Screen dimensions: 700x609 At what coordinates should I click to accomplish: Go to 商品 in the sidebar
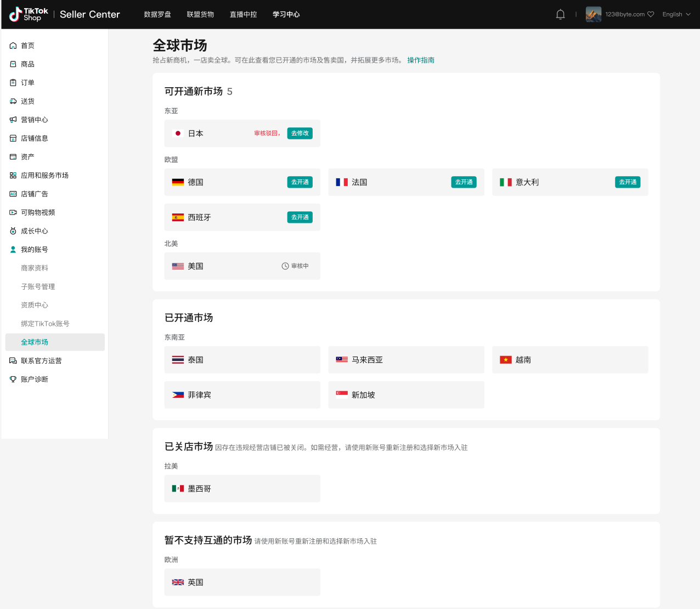(x=27, y=64)
